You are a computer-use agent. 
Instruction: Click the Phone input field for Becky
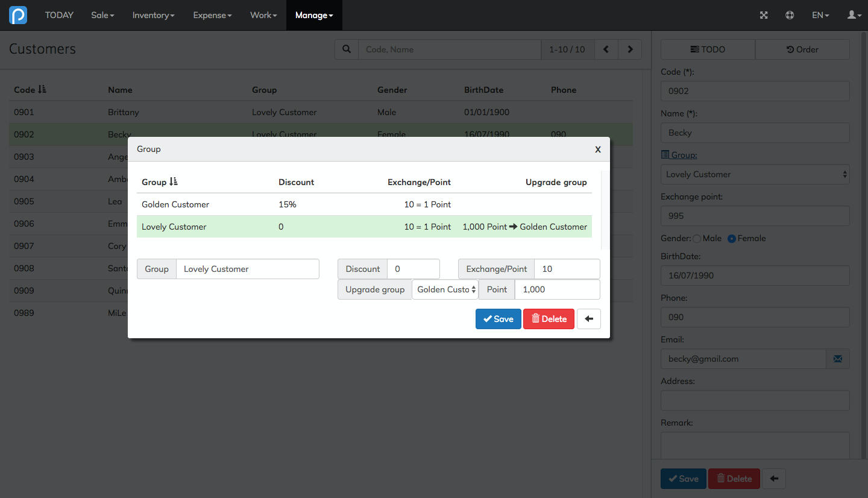click(755, 317)
